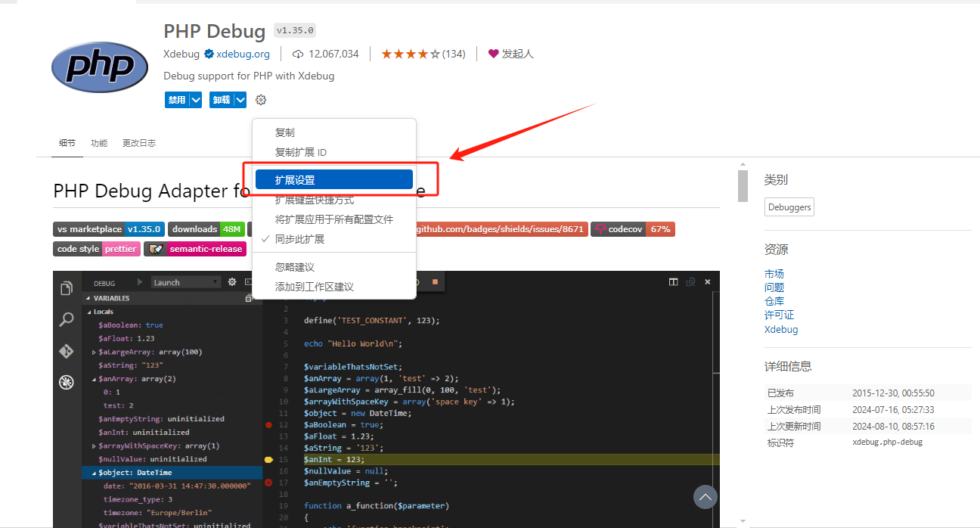
Task: Open dropdown arrow next to 禁用 button
Action: pyautogui.click(x=195, y=100)
